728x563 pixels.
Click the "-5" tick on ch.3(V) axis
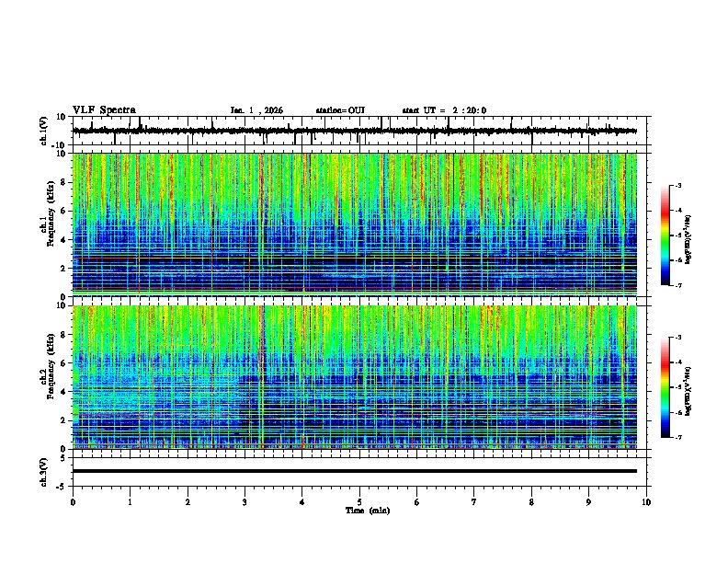[x=62, y=487]
